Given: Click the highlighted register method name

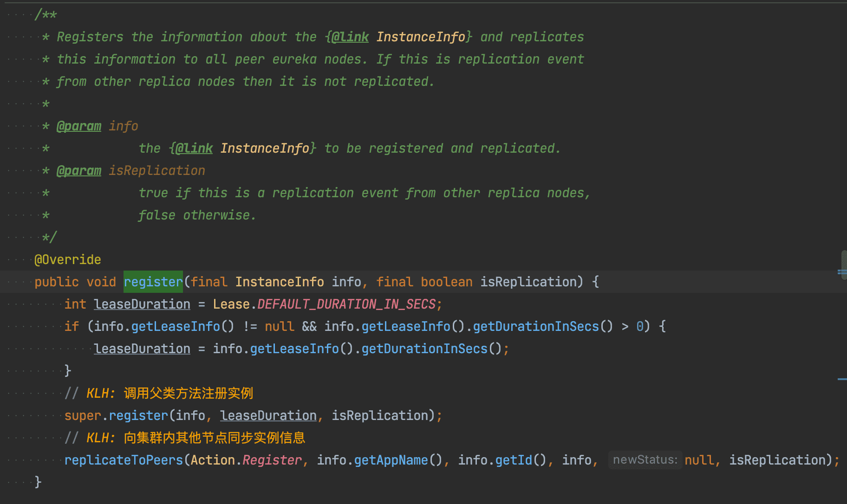Looking at the screenshot, I should pos(153,282).
